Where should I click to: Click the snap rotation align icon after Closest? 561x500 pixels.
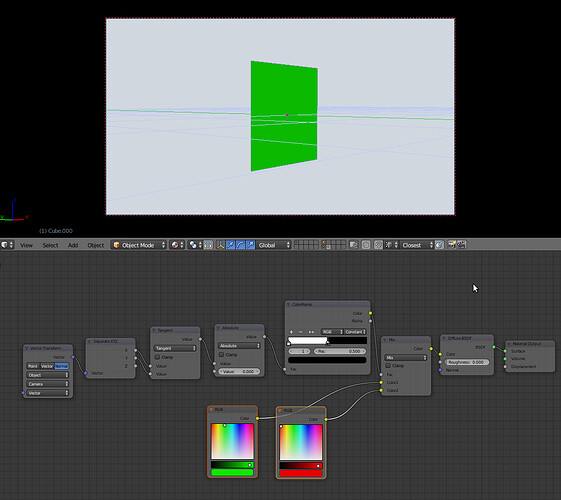tap(439, 245)
